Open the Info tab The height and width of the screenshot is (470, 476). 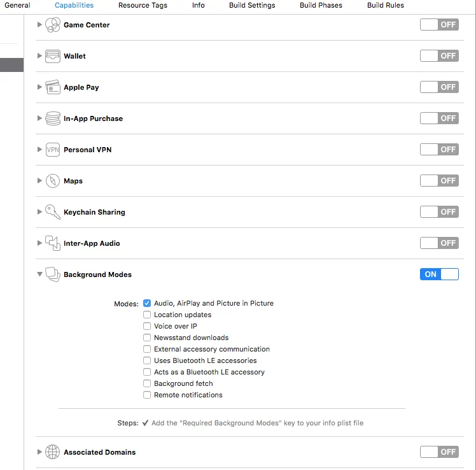[x=199, y=5]
